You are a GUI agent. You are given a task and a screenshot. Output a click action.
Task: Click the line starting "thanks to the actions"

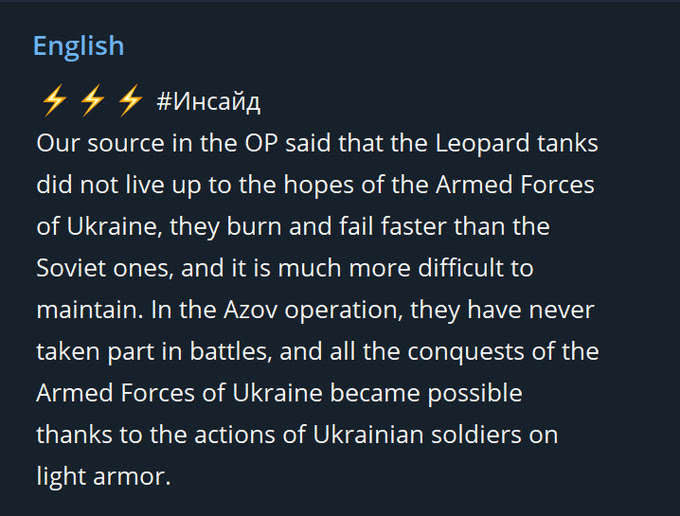coord(296,435)
